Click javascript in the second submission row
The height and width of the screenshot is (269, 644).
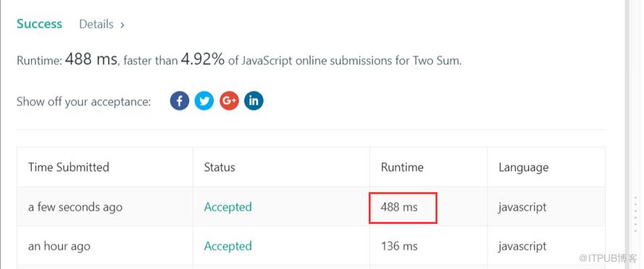coord(522,247)
